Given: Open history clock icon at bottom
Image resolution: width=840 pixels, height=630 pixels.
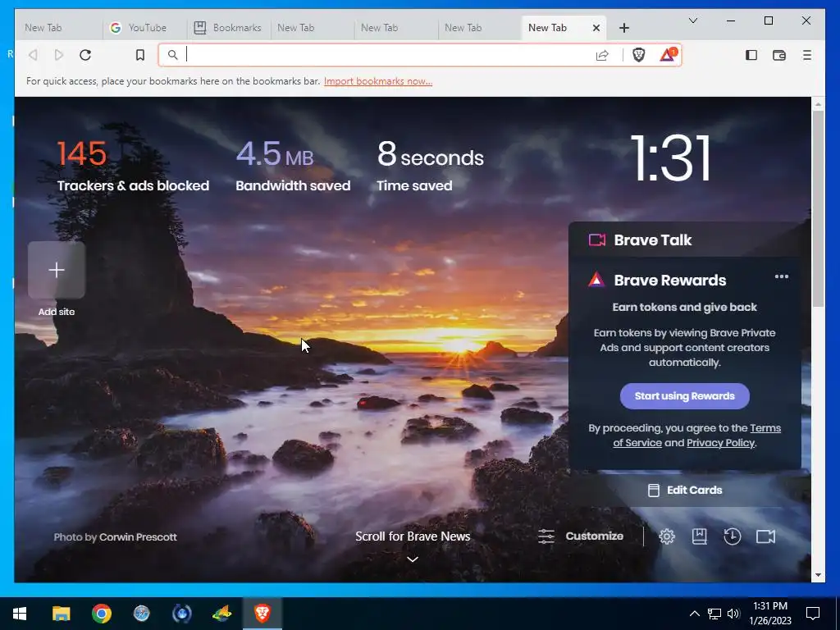Looking at the screenshot, I should tap(733, 536).
